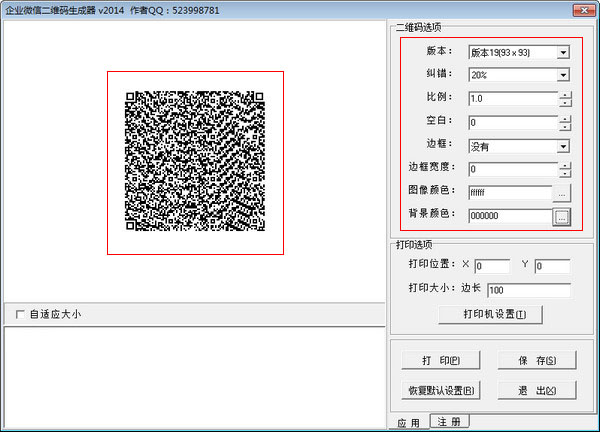Open the 背景颜色 color picker button
This screenshot has height=432, width=600.
pyautogui.click(x=562, y=217)
